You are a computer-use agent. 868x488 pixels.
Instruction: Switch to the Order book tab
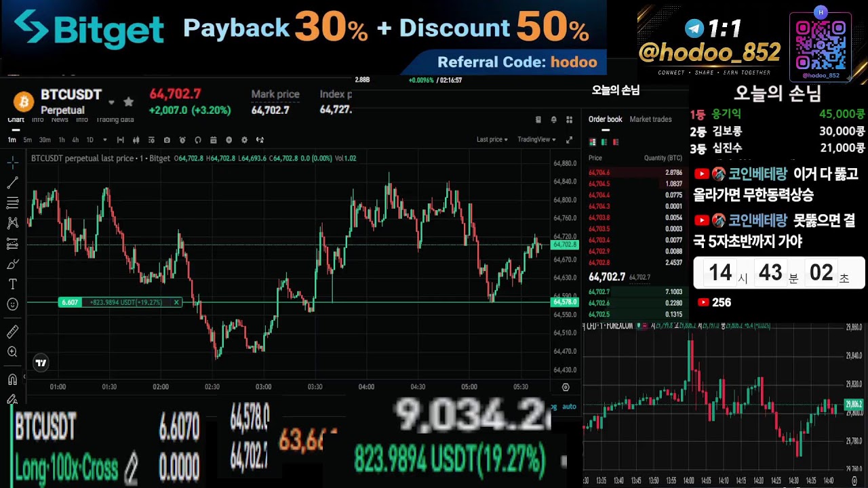pos(605,119)
